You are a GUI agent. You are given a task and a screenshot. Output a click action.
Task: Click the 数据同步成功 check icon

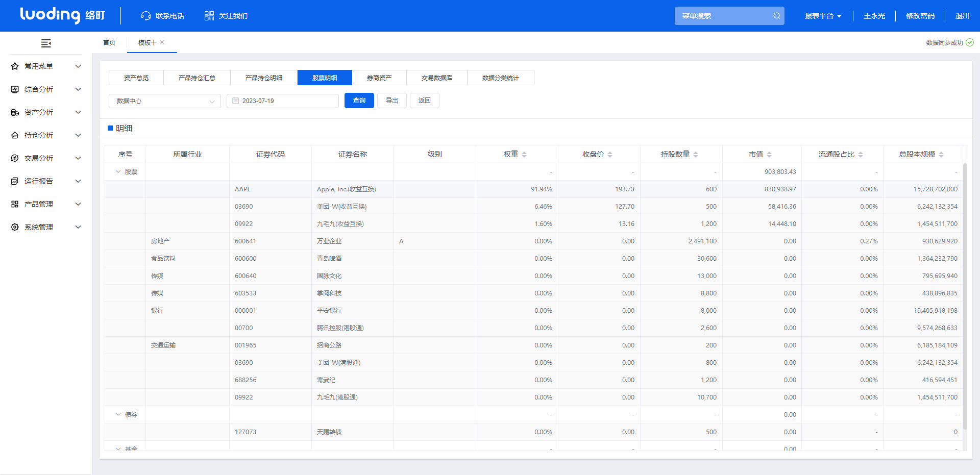(x=970, y=42)
